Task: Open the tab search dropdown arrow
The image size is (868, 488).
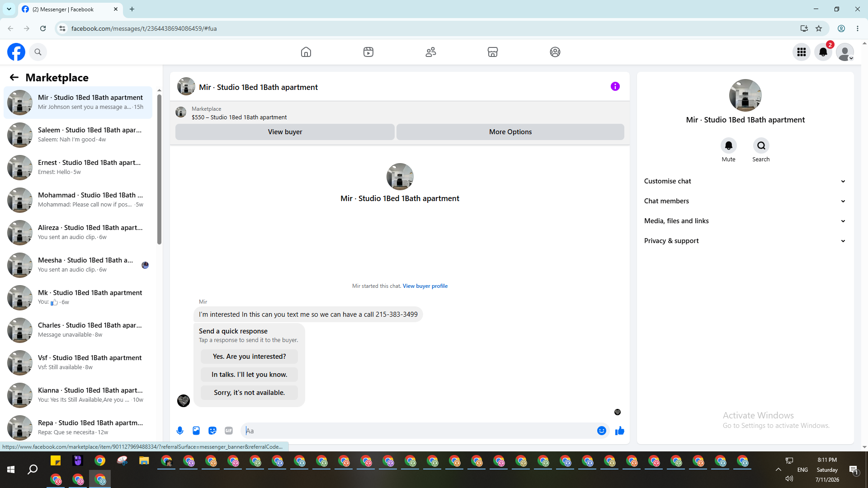Action: (9, 9)
